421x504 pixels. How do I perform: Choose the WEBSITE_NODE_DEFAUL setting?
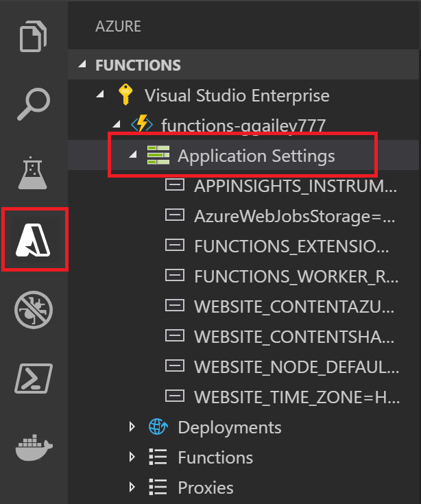(295, 367)
